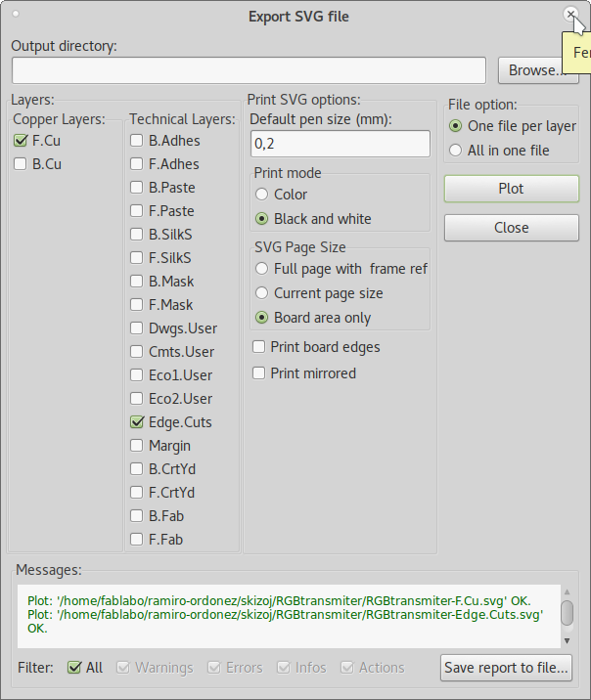
Task: Select All in one file
Action: click(455, 150)
